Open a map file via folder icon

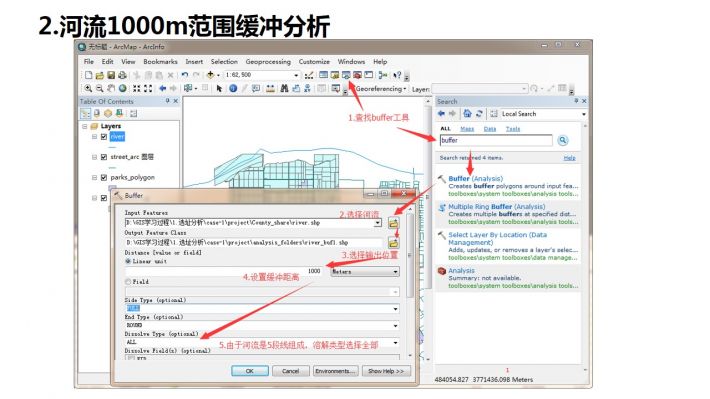(x=100, y=75)
